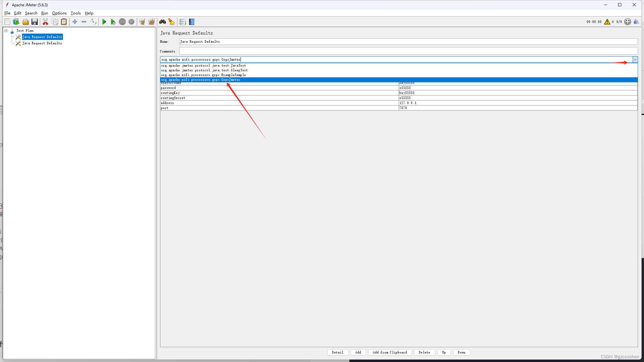Click the classname combo box arrow
This screenshot has width=644, height=362.
coord(635,59)
